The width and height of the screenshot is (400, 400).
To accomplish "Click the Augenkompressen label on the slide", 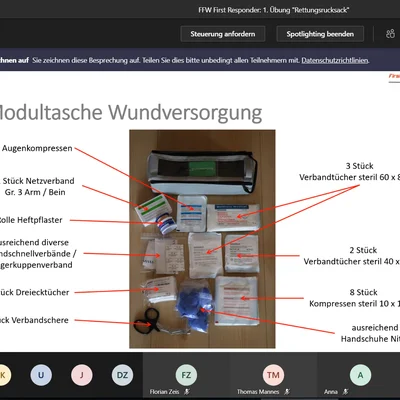I will (37, 148).
